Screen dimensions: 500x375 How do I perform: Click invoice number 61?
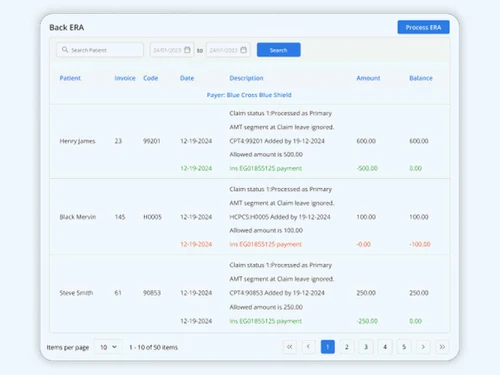(118, 293)
